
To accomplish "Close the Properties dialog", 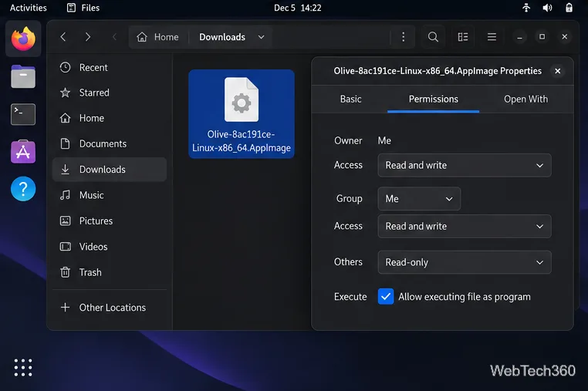I will click(558, 71).
